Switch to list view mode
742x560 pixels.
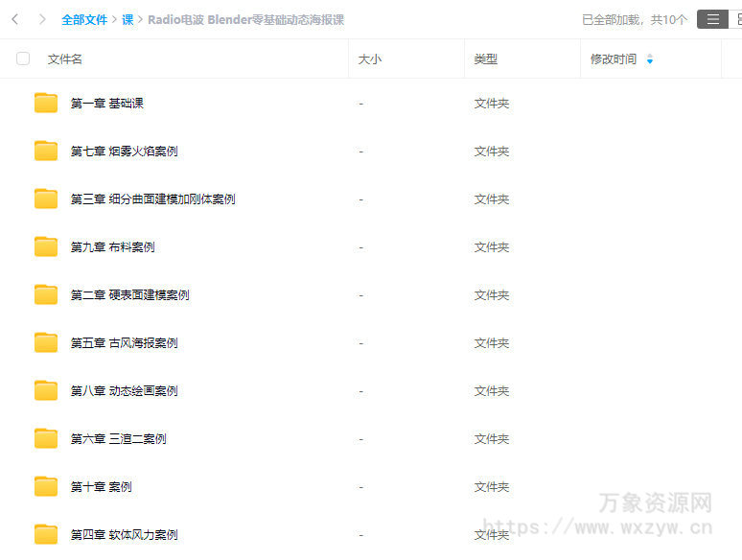click(712, 19)
